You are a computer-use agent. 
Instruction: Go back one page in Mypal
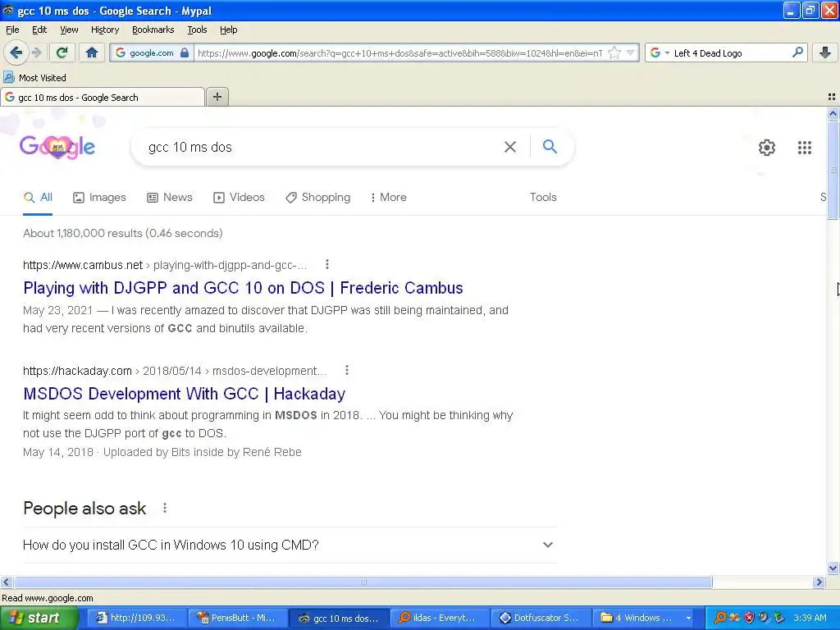coord(16,52)
